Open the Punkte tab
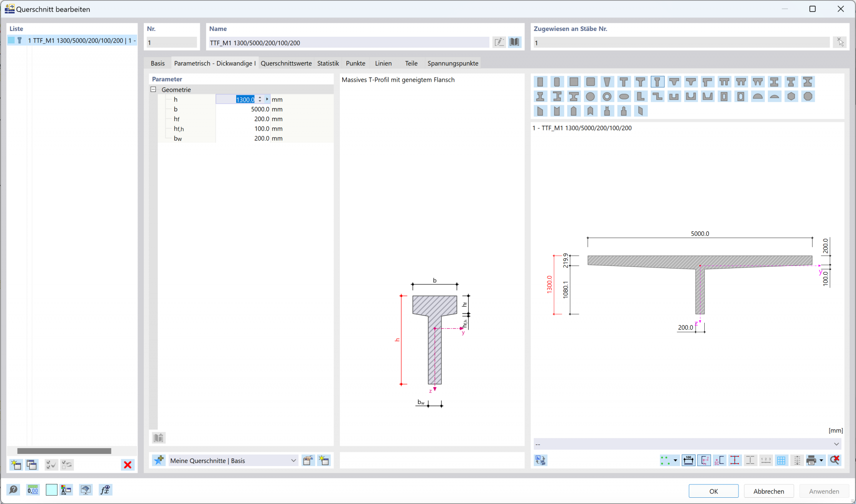This screenshot has width=856, height=504. click(x=356, y=63)
